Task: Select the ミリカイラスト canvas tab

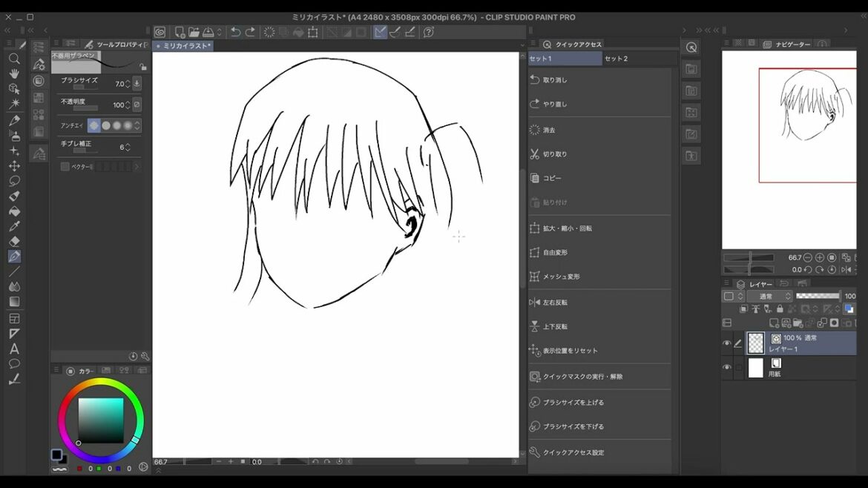Action: click(187, 46)
